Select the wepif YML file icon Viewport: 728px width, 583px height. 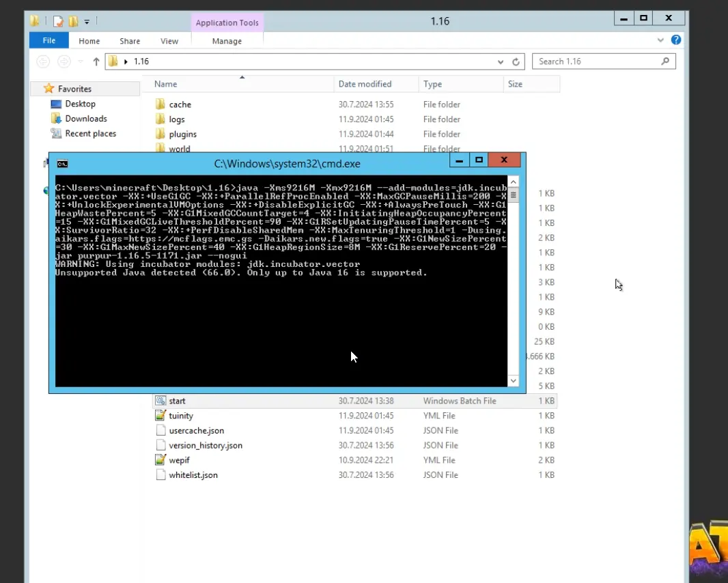click(160, 460)
